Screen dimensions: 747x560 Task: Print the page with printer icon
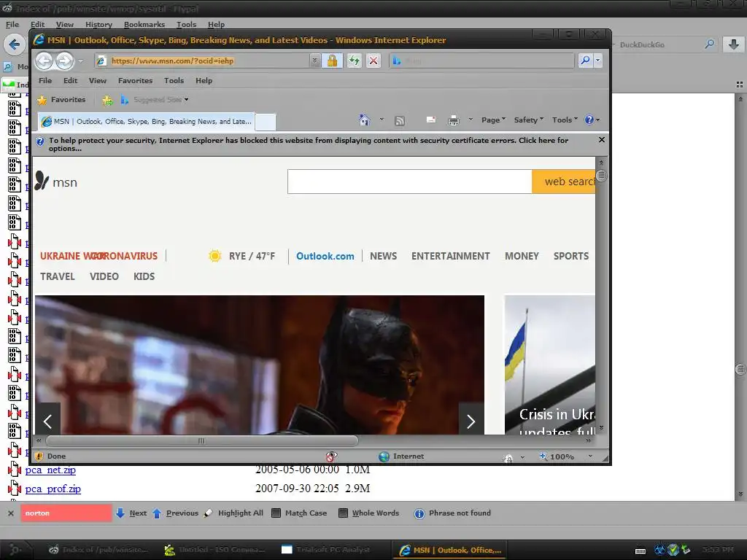pos(454,120)
